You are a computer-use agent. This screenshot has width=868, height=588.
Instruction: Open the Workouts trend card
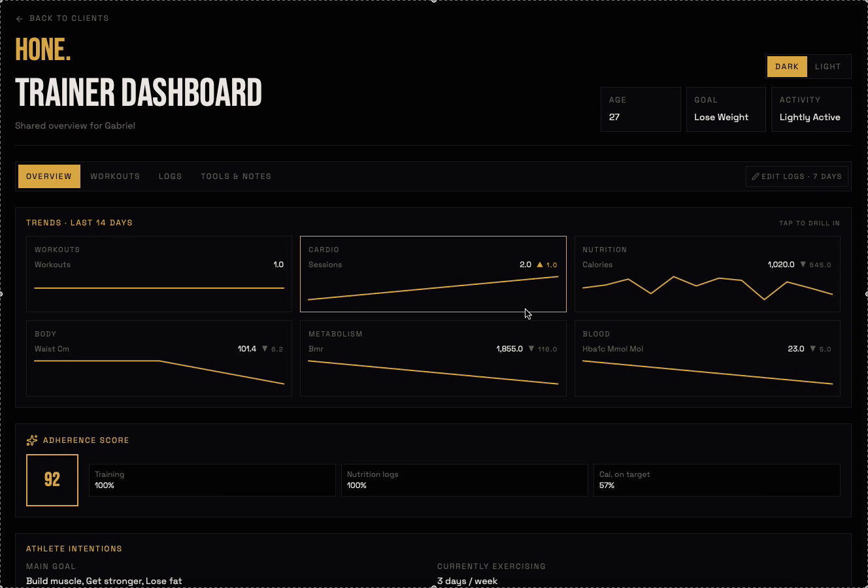pyautogui.click(x=159, y=274)
